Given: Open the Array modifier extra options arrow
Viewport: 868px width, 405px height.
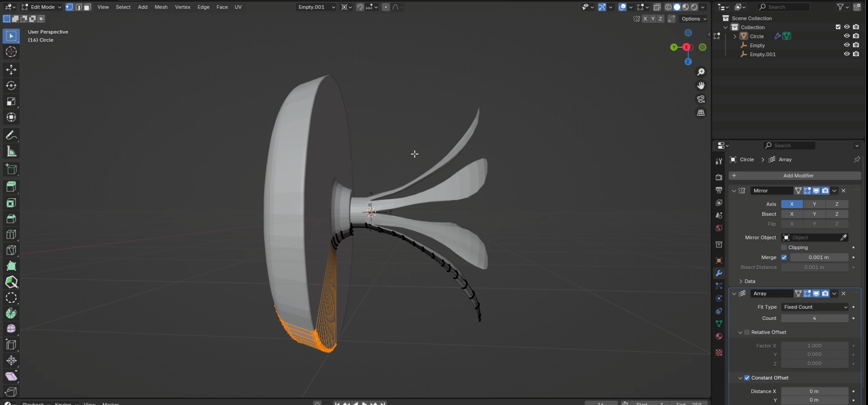Looking at the screenshot, I should click(x=834, y=294).
